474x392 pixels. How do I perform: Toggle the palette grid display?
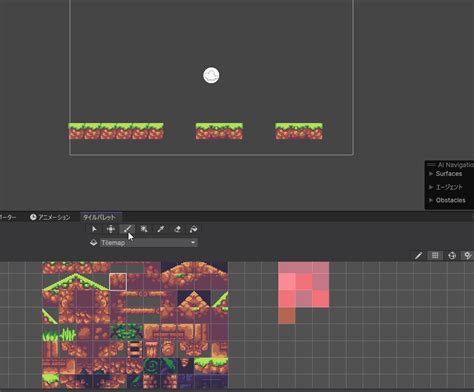[435, 256]
